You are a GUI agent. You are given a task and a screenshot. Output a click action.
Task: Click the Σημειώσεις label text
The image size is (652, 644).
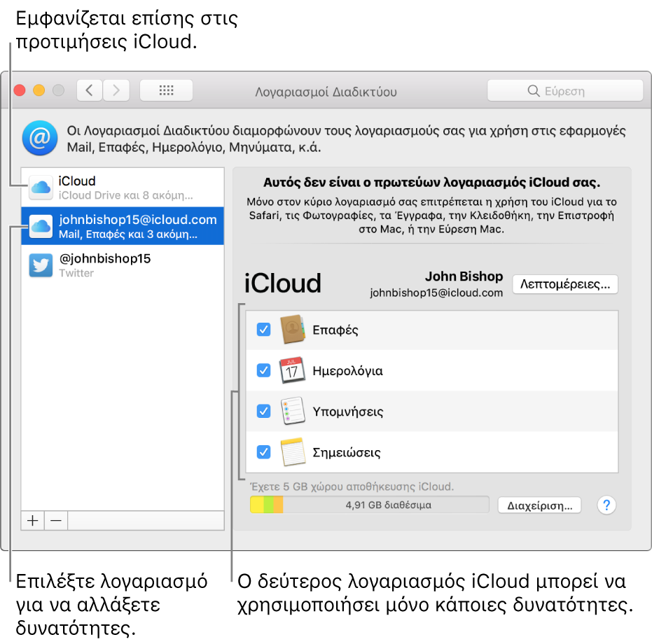347,452
